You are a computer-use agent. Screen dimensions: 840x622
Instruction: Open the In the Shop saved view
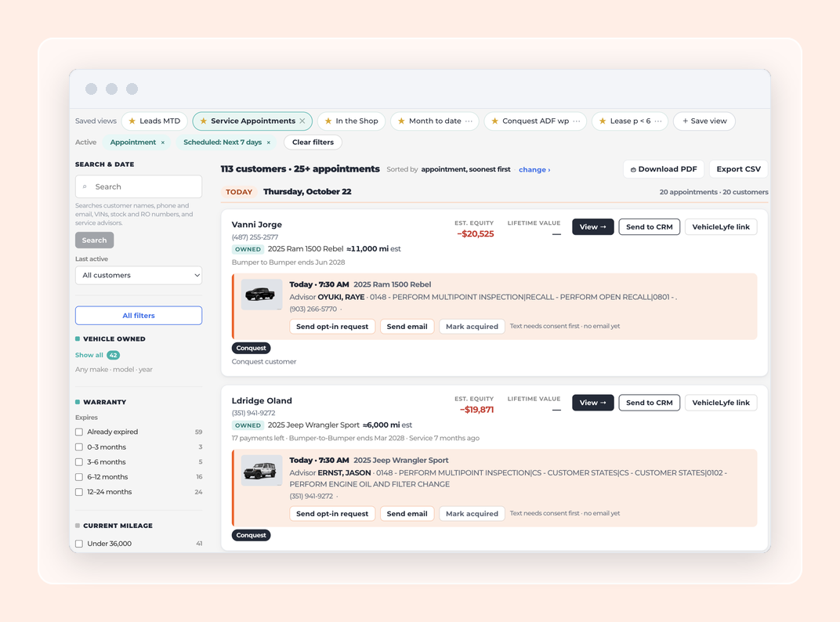point(351,121)
